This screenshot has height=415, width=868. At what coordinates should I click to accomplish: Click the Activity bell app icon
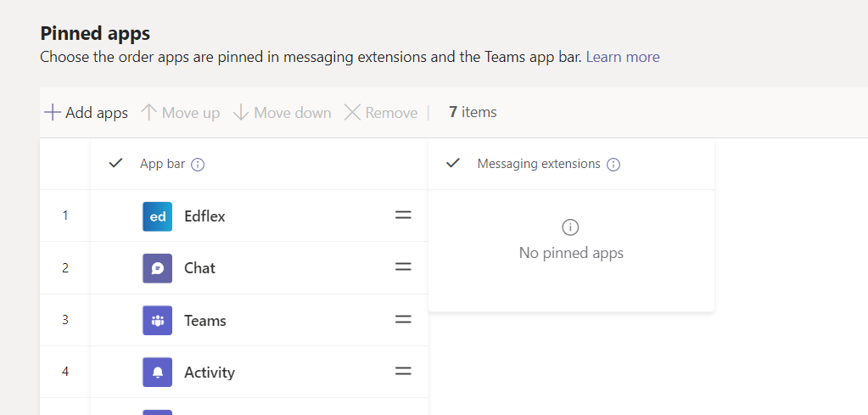tap(157, 373)
